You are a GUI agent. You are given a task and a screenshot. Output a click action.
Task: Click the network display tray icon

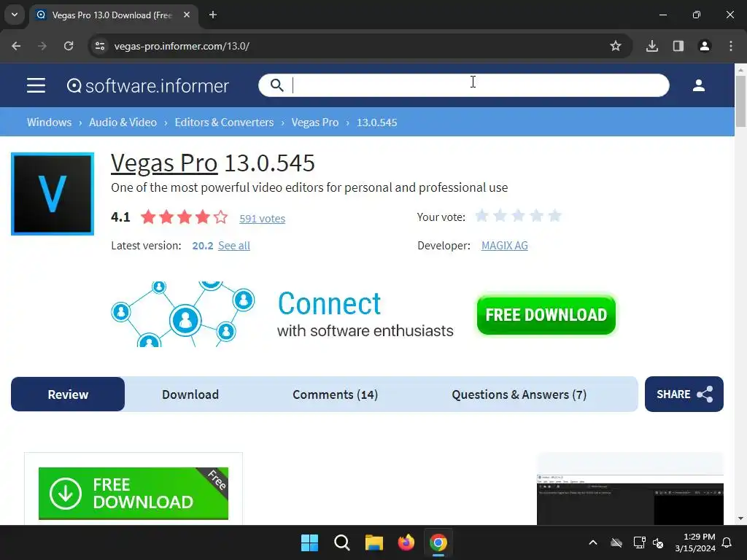point(639,542)
